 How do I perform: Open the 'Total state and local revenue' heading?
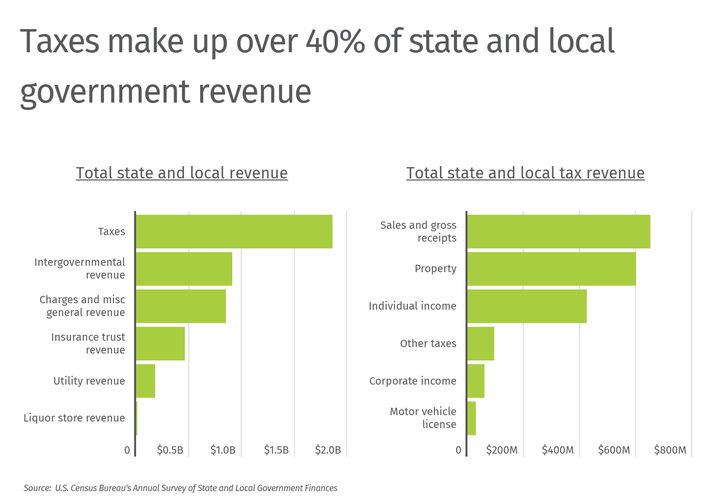tap(181, 173)
